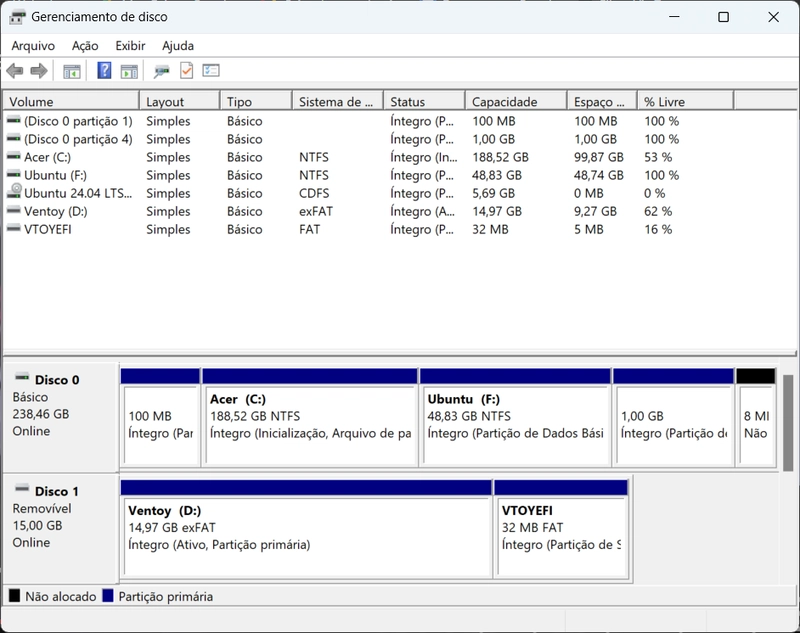Sort by the Layout column header
This screenshot has width=800, height=633.
point(180,102)
